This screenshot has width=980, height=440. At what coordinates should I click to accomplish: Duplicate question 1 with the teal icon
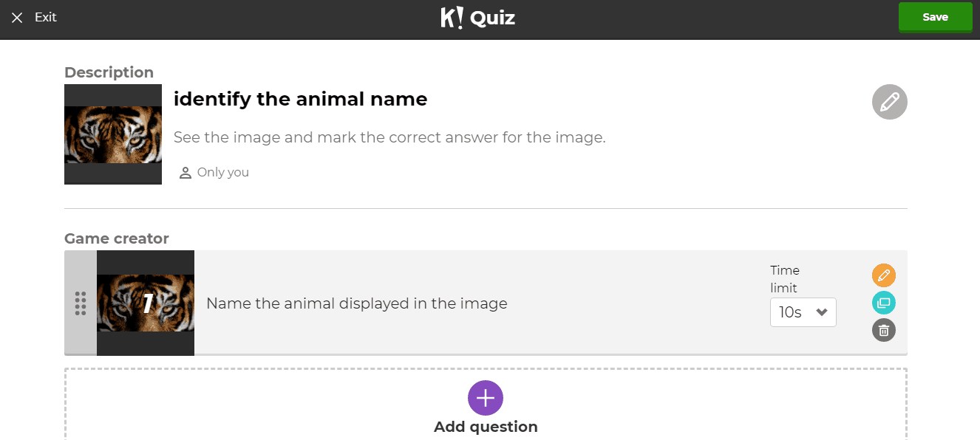pos(883,303)
